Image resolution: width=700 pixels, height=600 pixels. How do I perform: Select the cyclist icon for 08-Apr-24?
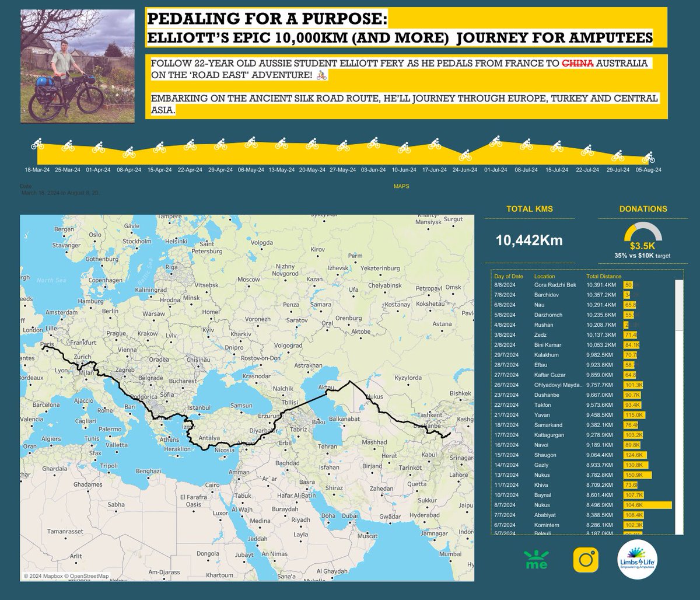point(129,152)
